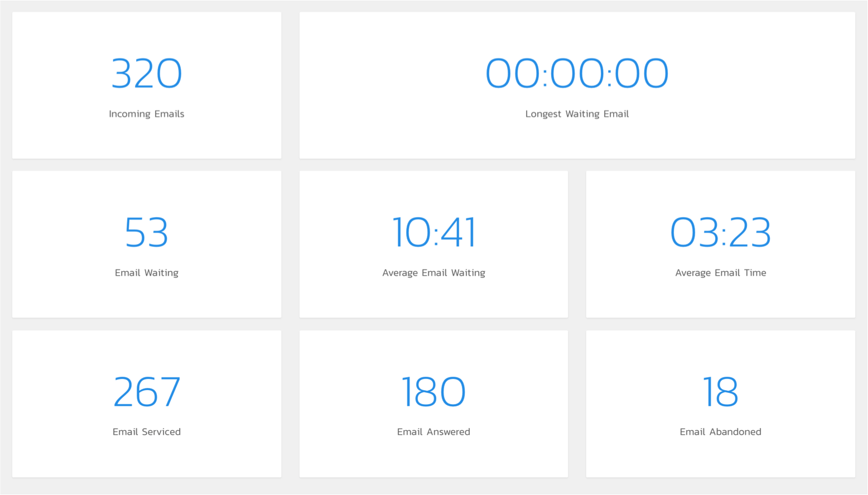Click the word Longest in the top card
The height and width of the screenshot is (495, 868).
(543, 114)
